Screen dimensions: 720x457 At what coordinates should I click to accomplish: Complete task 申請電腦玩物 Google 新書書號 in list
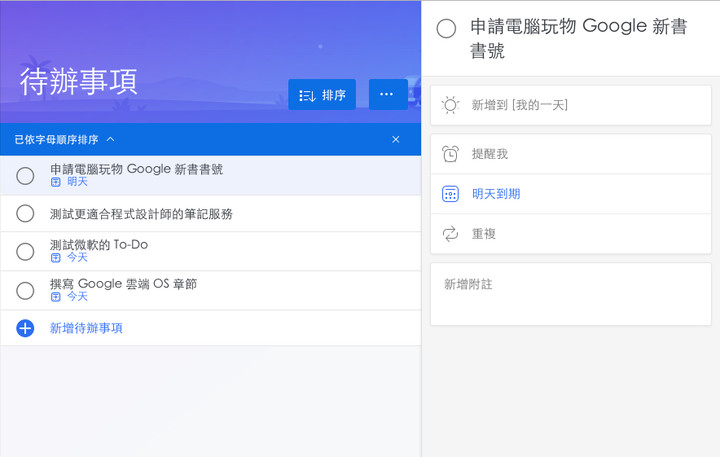[x=25, y=176]
